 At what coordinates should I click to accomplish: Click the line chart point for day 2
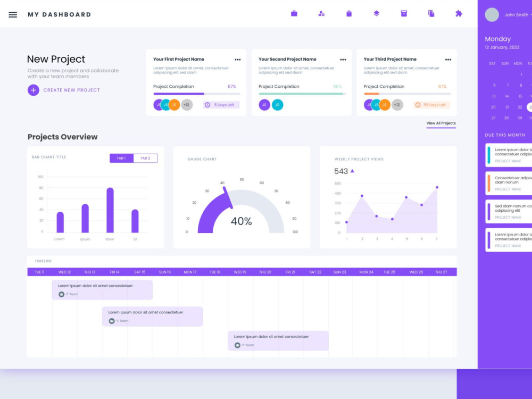tap(362, 196)
